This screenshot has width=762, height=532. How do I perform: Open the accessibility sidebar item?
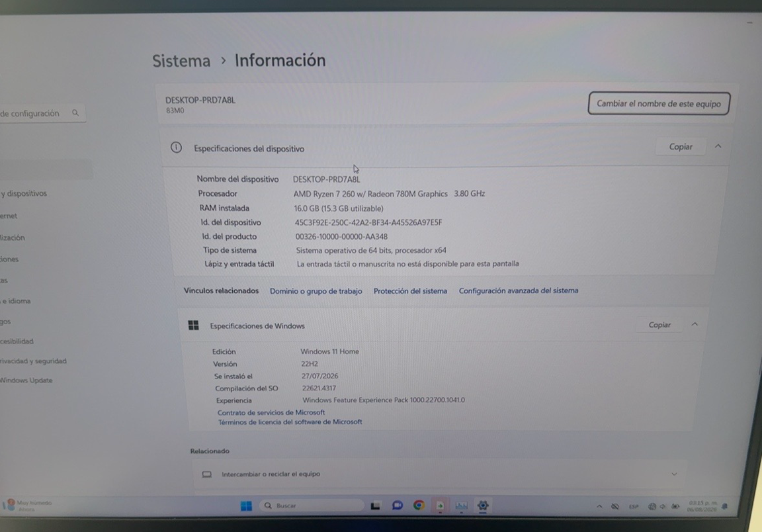tap(17, 341)
